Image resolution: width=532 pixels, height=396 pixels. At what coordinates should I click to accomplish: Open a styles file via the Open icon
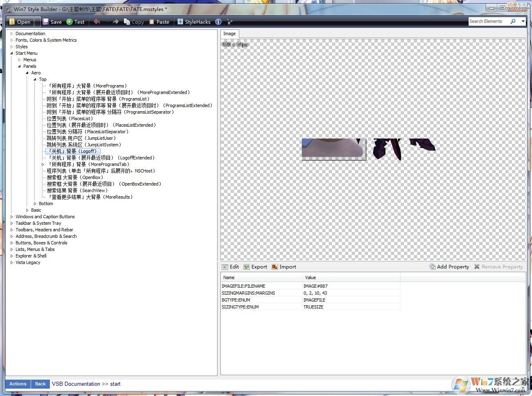click(x=20, y=21)
